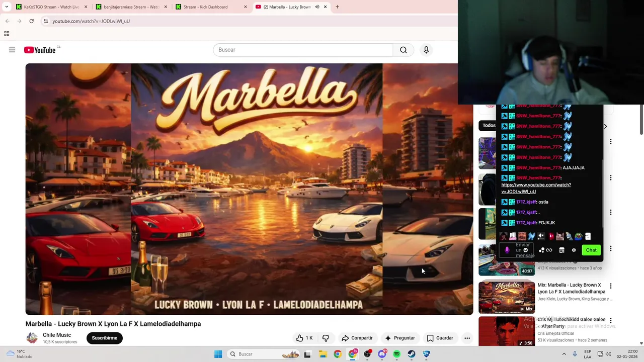
Task: Open the Mix Marbella thumbnail
Action: tap(507, 297)
